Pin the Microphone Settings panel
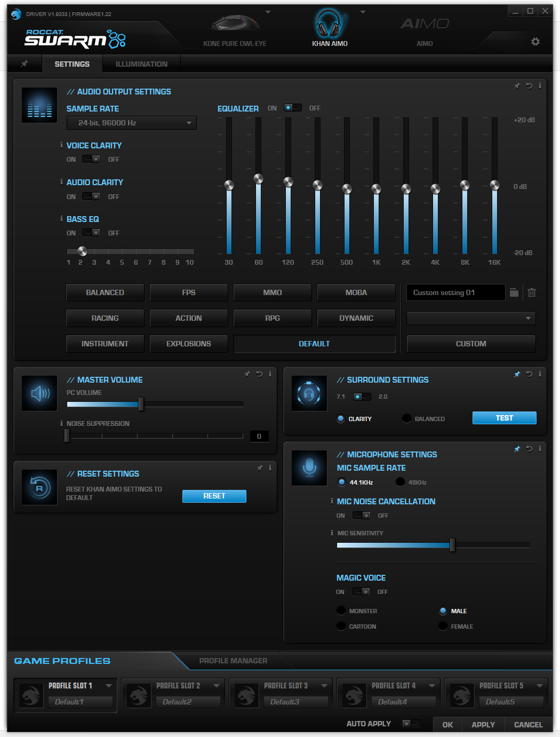The height and width of the screenshot is (737, 560). coord(517,449)
